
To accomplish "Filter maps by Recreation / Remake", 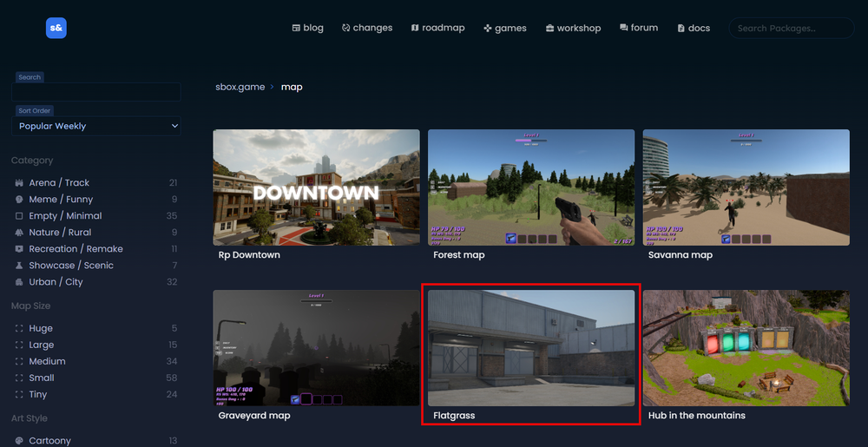I will coord(95,249).
